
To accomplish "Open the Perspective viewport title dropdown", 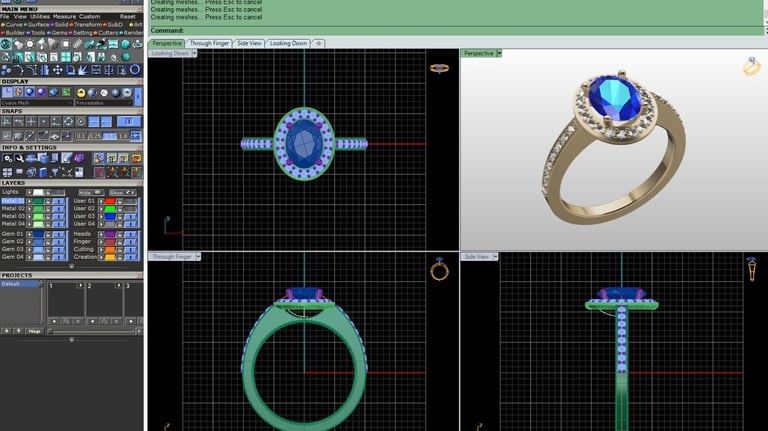I will click(499, 53).
